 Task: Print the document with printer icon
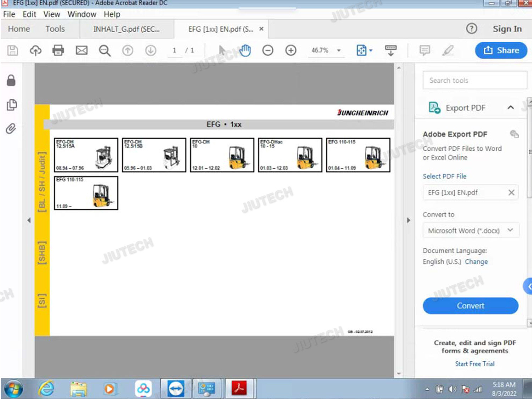(58, 50)
